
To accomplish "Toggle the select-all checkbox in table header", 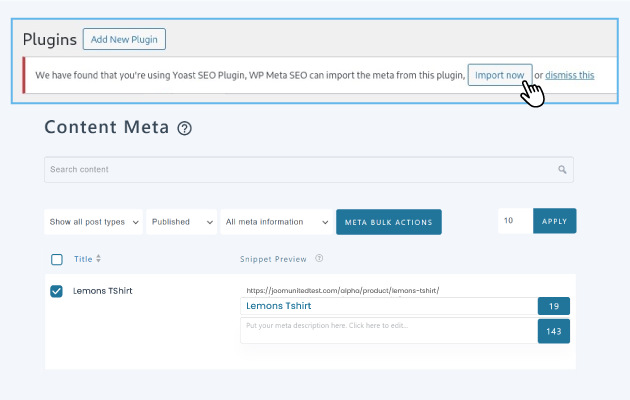I will [x=57, y=259].
